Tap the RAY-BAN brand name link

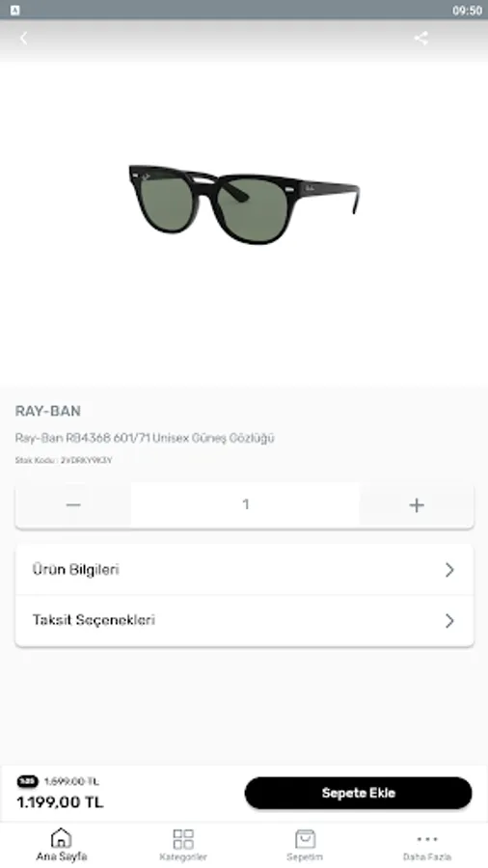pos(48,411)
